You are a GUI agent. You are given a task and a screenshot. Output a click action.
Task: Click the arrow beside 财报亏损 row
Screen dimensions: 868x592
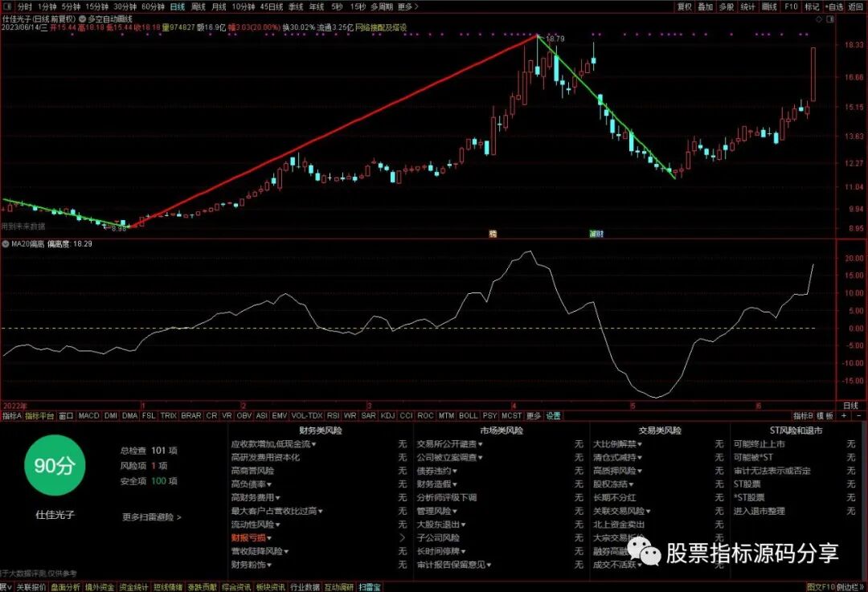pyautogui.click(x=403, y=537)
